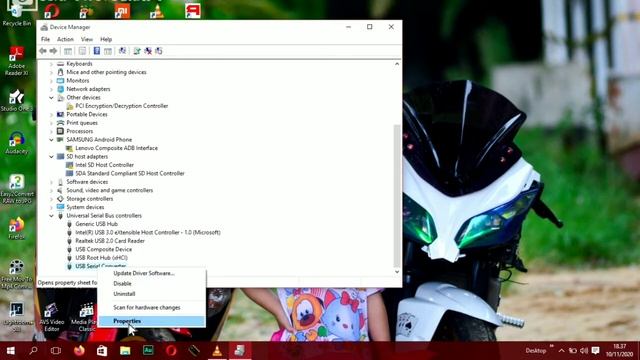Click the Update driver software toolbar icon
The image size is (640, 360).
(137, 51)
